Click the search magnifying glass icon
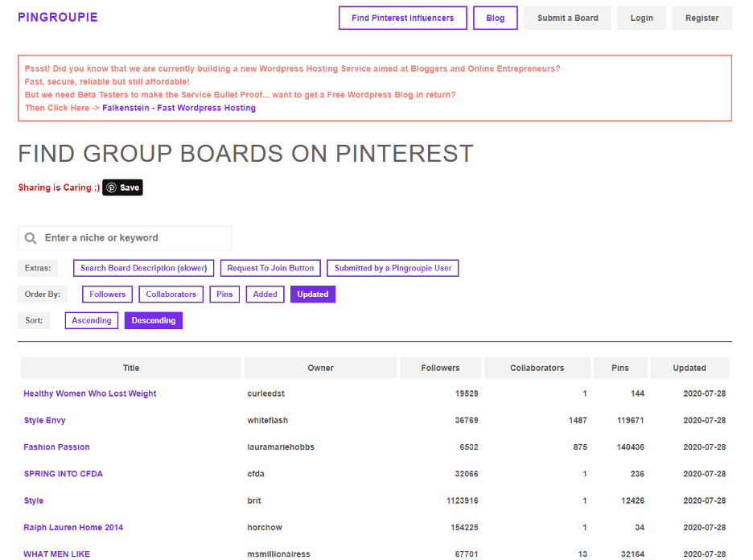 31,237
